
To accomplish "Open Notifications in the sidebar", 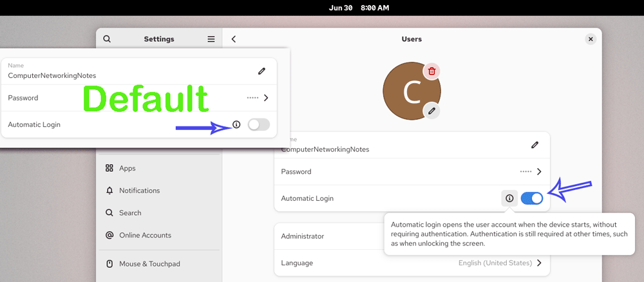I will 159,191.
